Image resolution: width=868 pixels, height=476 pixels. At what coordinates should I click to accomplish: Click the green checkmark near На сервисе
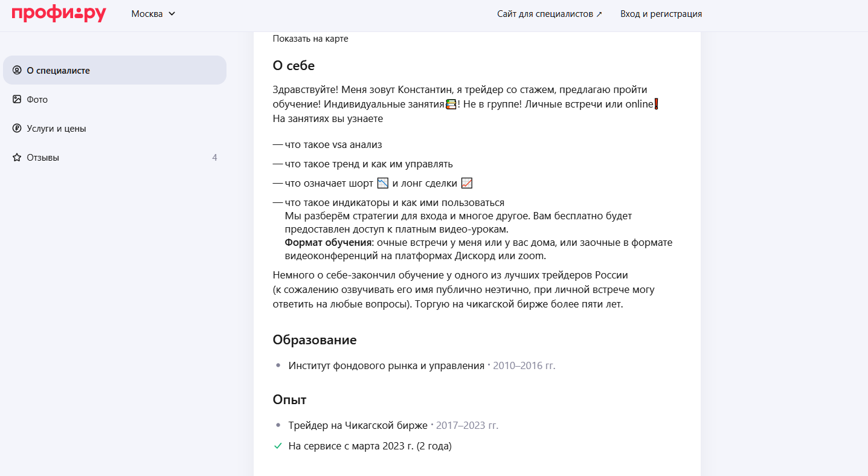[x=278, y=446]
